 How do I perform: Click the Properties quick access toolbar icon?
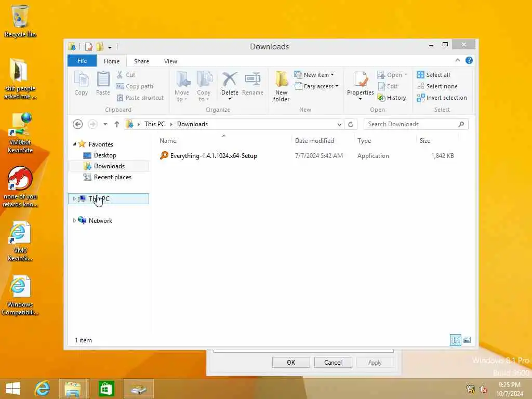point(88,46)
